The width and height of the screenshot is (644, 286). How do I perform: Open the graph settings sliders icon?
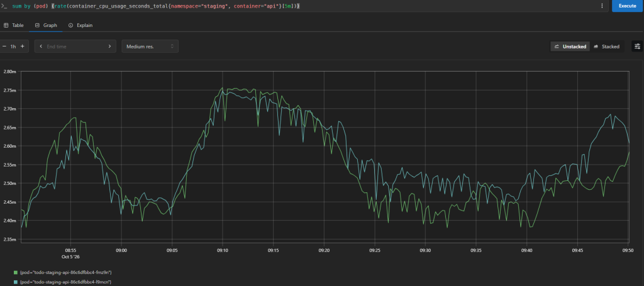(637, 47)
